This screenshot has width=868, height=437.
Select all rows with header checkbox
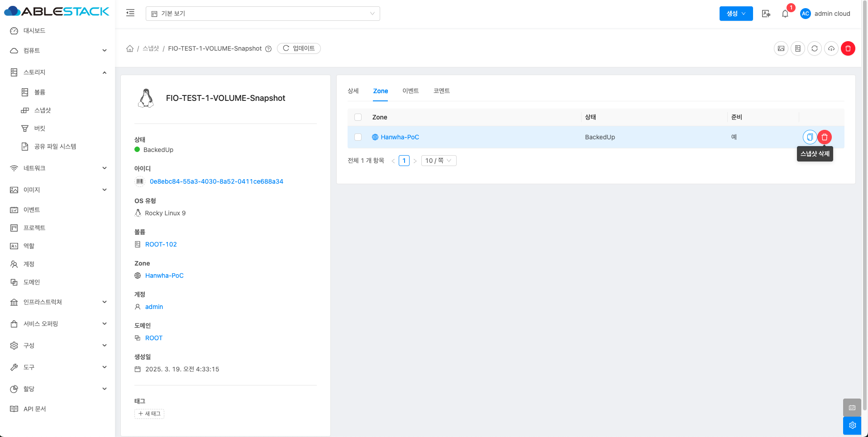(x=358, y=117)
